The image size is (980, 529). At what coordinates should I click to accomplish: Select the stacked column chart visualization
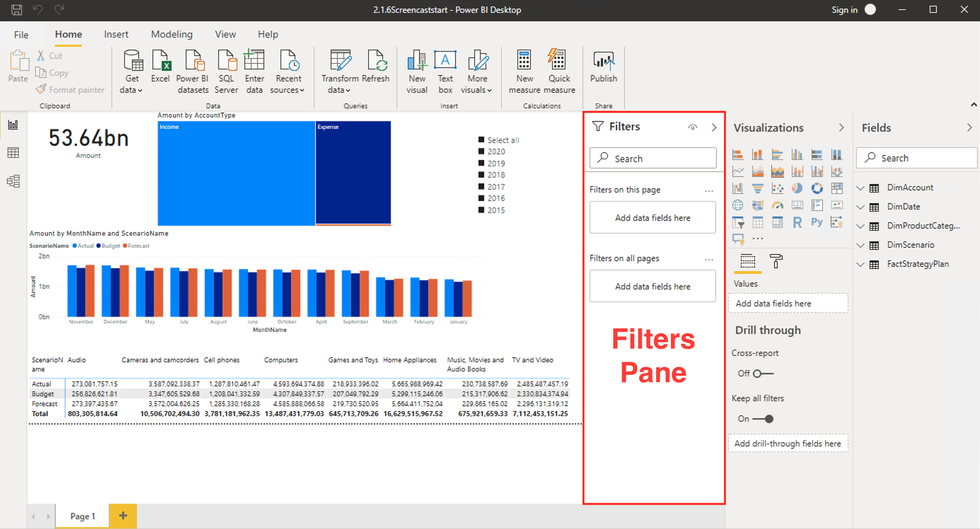coord(758,155)
